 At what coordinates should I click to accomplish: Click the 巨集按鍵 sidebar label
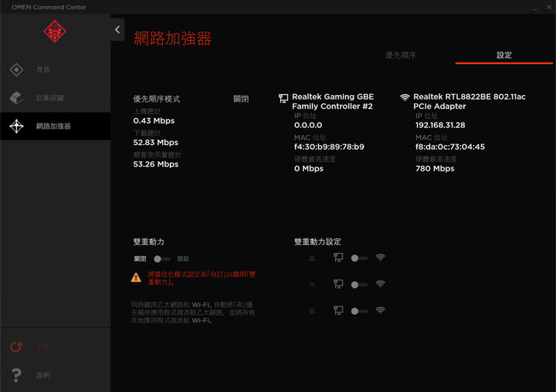coord(50,98)
